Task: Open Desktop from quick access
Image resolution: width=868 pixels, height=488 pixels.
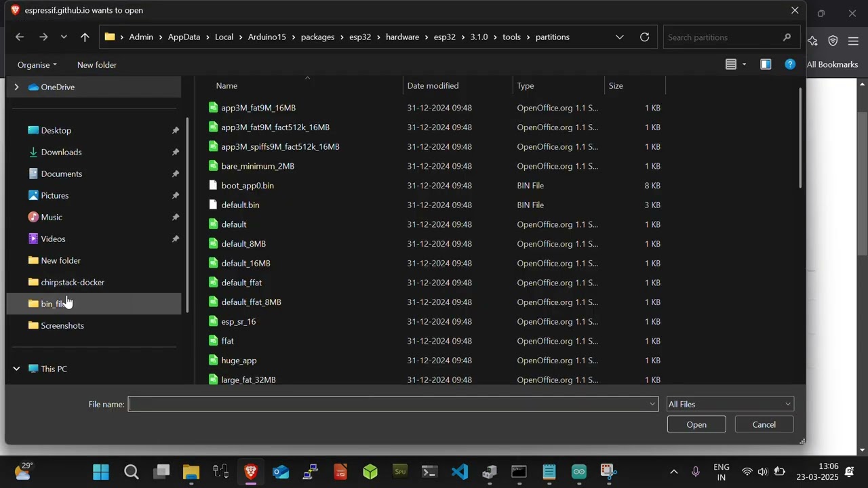Action: point(56,130)
